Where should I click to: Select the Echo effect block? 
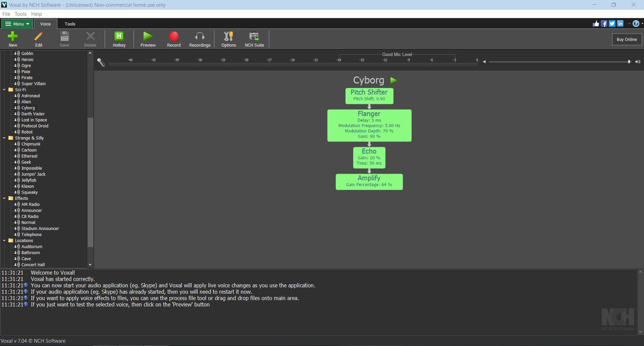tap(369, 158)
